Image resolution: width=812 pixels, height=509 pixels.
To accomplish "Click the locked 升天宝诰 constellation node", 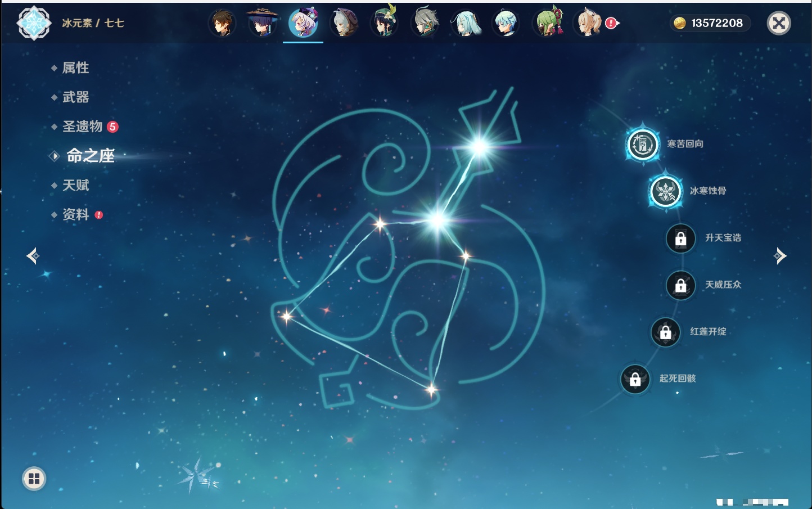I will coord(681,238).
